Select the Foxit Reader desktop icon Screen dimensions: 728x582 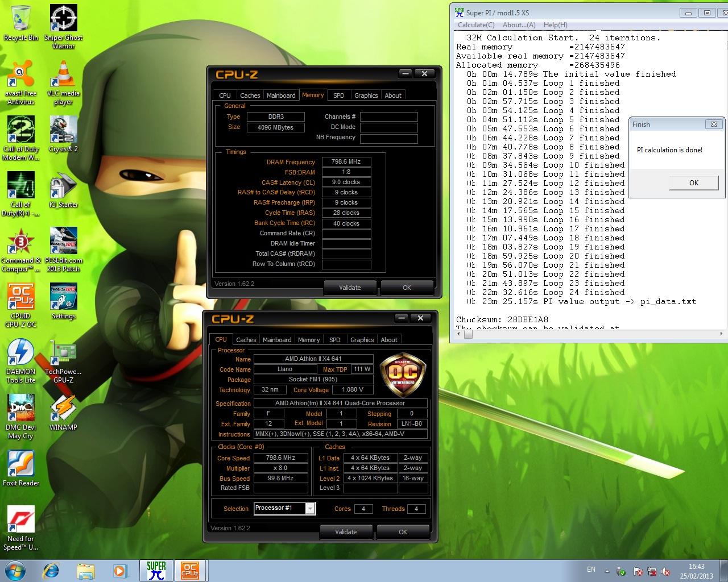21,469
